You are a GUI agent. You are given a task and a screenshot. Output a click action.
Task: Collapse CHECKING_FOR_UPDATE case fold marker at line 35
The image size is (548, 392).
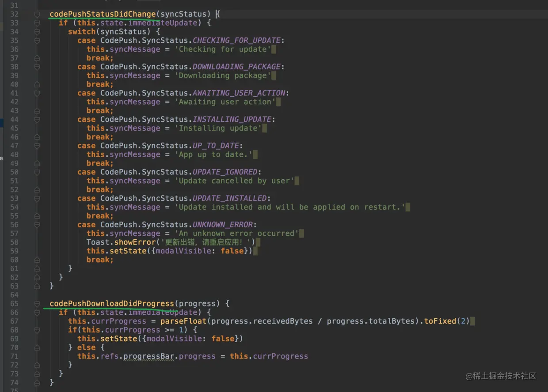[x=37, y=41]
